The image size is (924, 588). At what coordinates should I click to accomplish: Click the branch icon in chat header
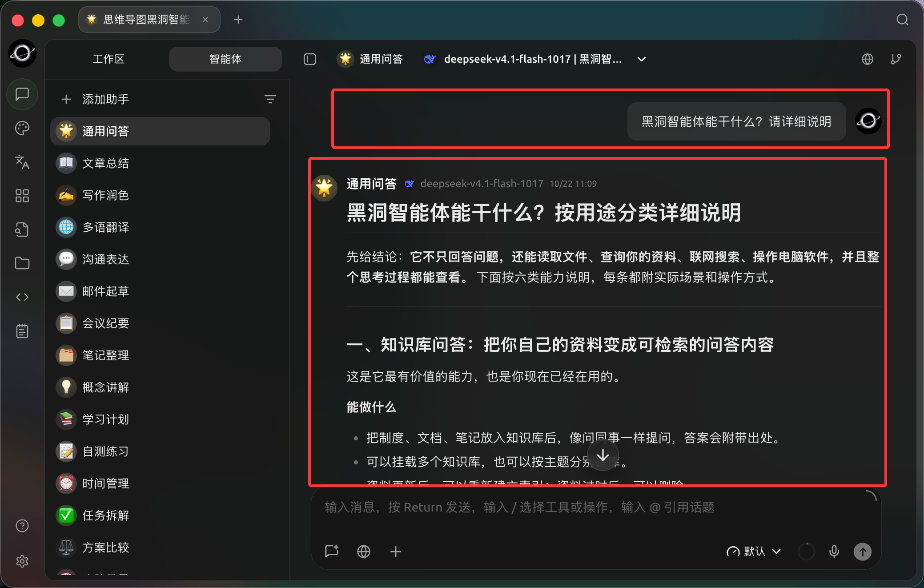[x=896, y=59]
